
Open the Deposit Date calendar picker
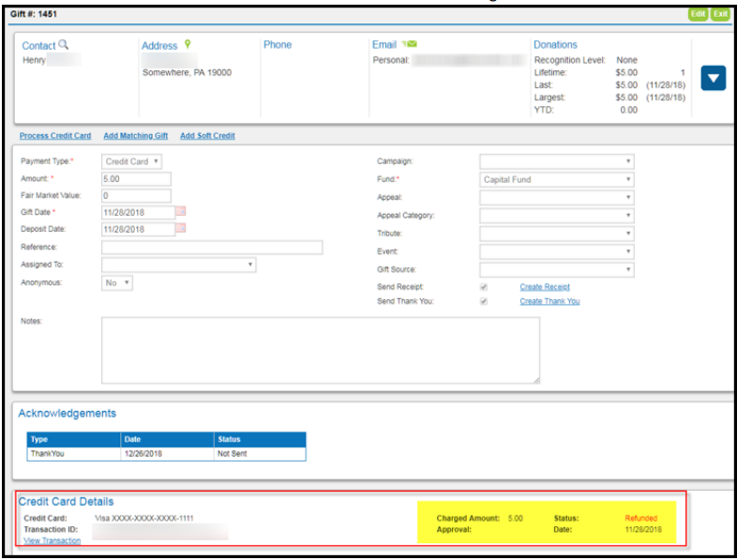click(x=181, y=229)
